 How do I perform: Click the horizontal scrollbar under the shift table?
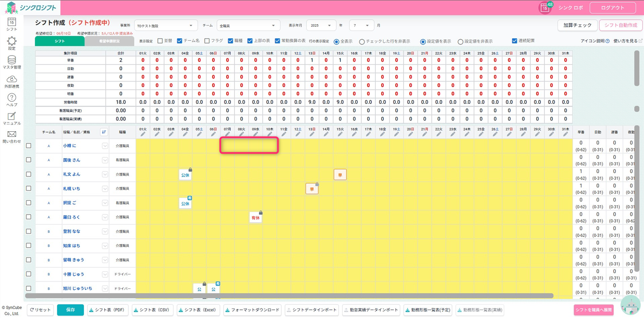(289, 296)
